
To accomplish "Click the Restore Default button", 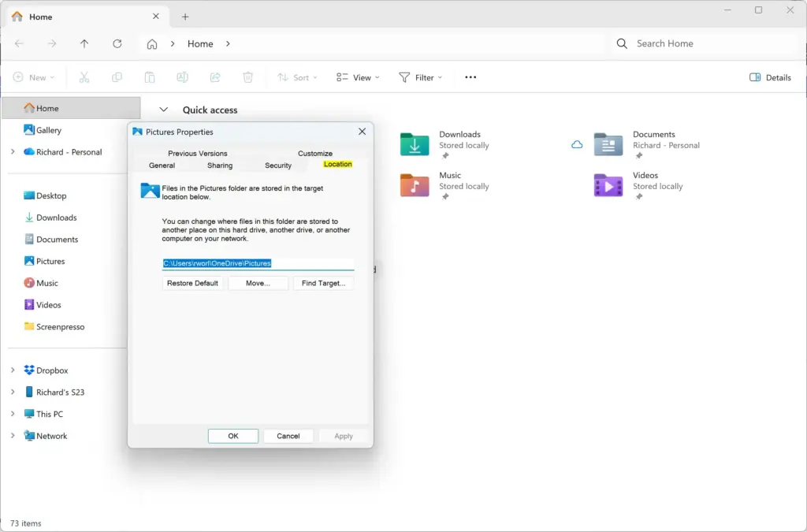I will [x=192, y=283].
